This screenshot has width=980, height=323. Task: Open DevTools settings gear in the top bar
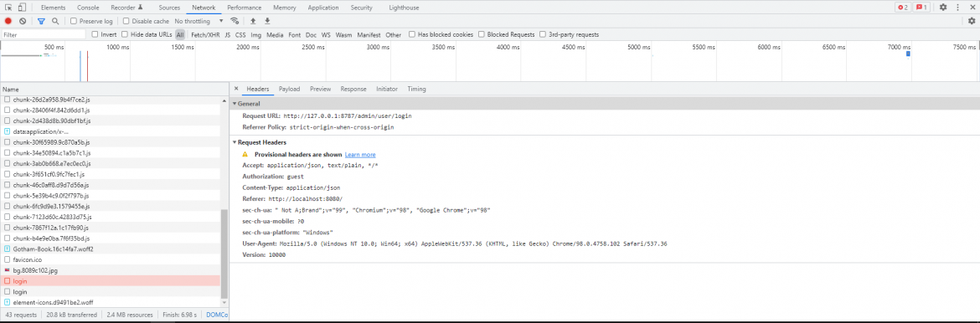tap(943, 8)
